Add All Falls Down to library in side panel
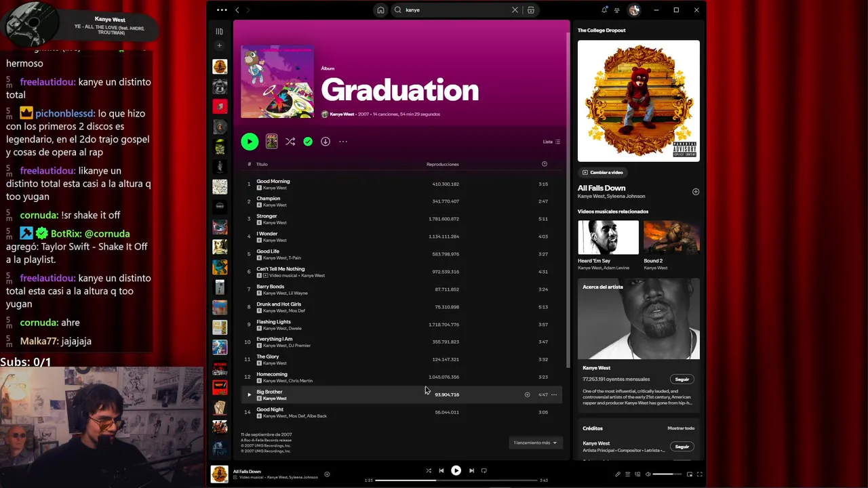This screenshot has height=488, width=868. coord(695,192)
